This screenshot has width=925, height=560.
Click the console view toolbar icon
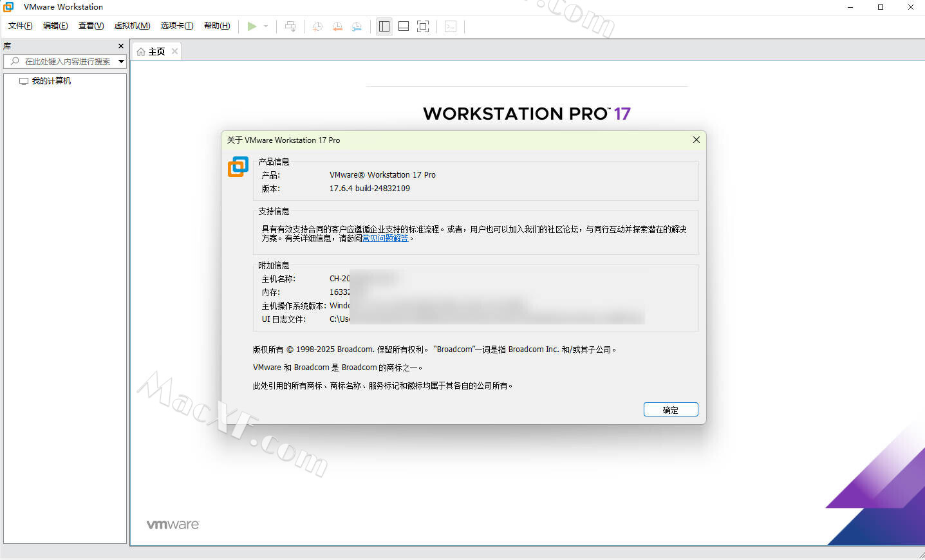(x=451, y=26)
